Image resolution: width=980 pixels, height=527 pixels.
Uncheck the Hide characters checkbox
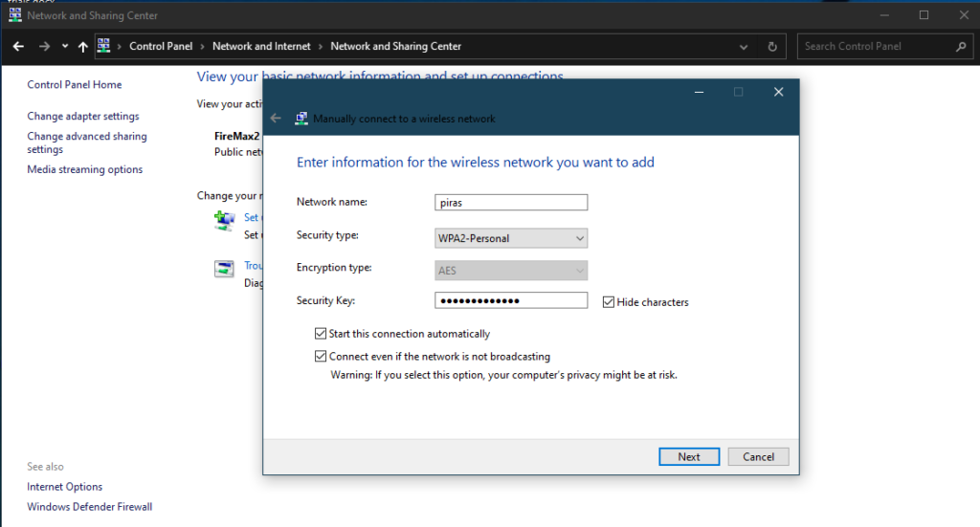point(609,302)
